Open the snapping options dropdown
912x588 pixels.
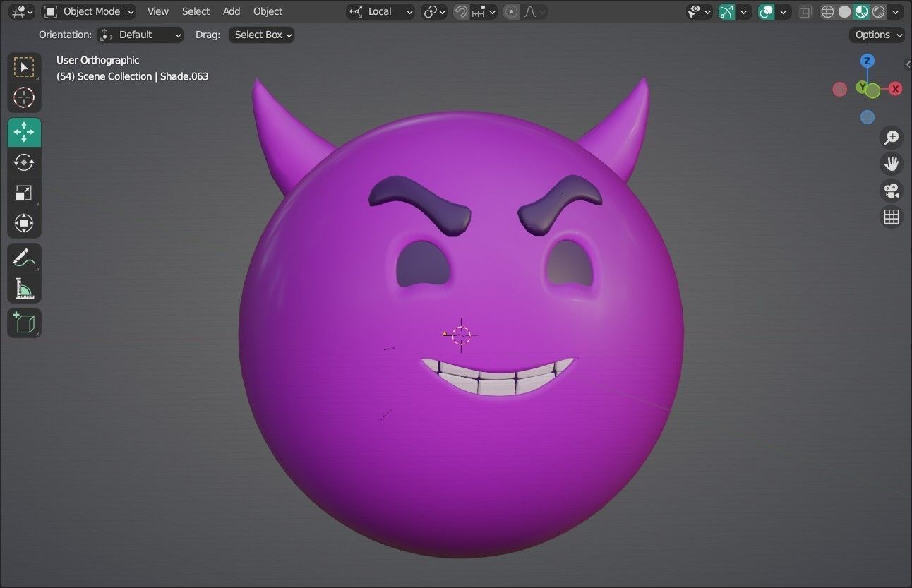coord(484,11)
